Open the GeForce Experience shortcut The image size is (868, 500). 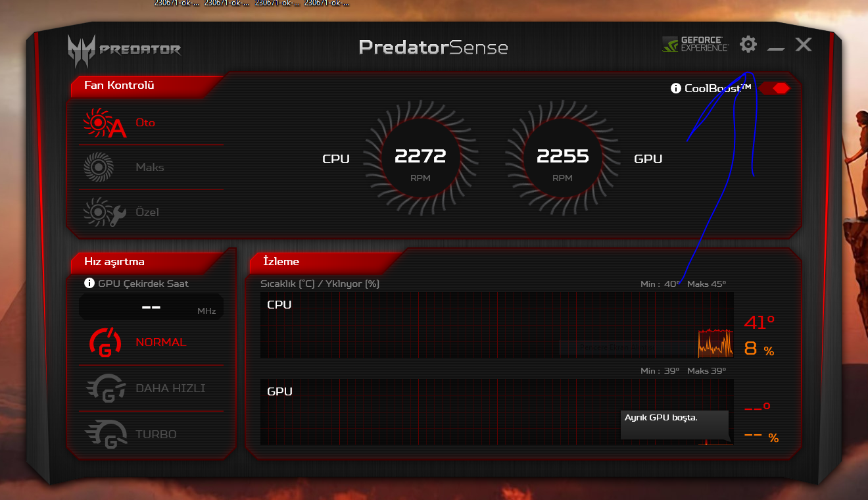click(x=695, y=44)
